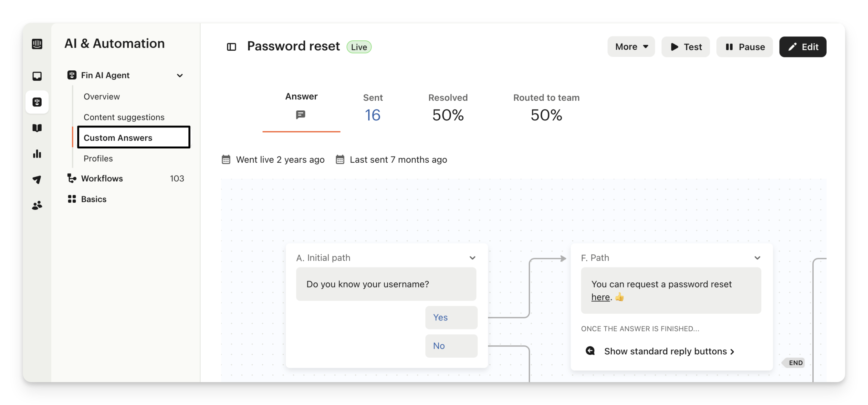The image size is (868, 405).
Task: Expand the F. Path chevron
Action: (x=757, y=258)
